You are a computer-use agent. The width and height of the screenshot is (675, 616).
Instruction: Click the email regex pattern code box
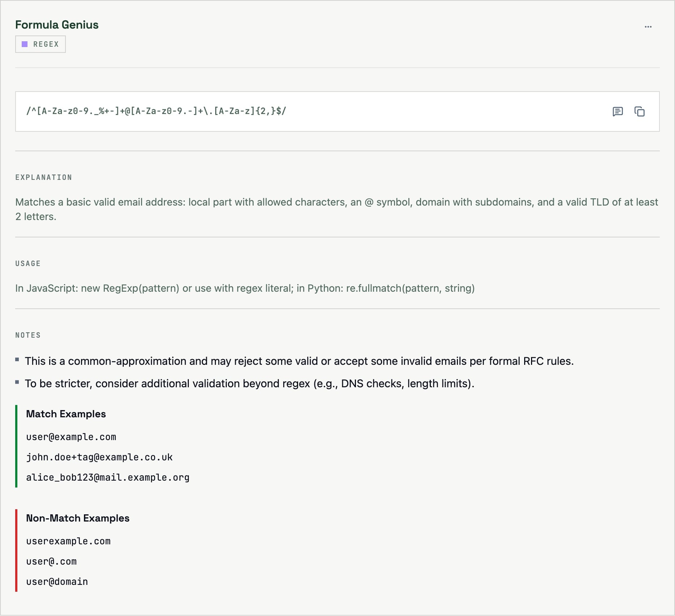point(156,111)
